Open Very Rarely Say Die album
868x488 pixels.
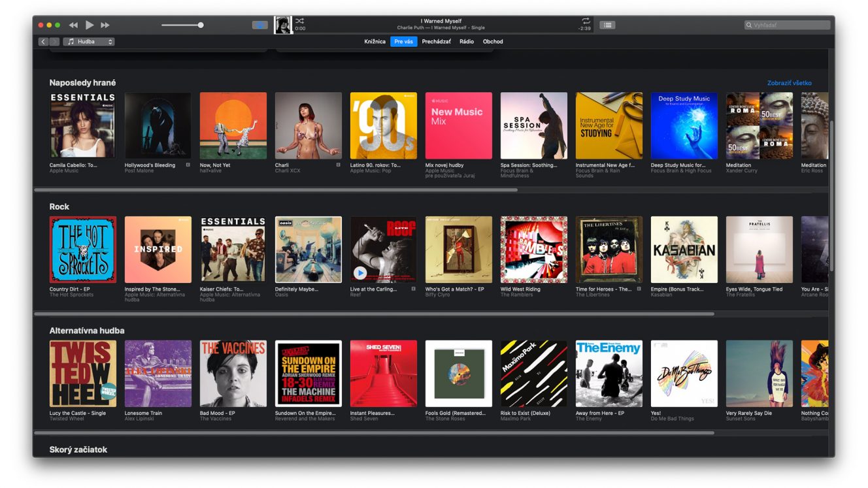pyautogui.click(x=759, y=374)
